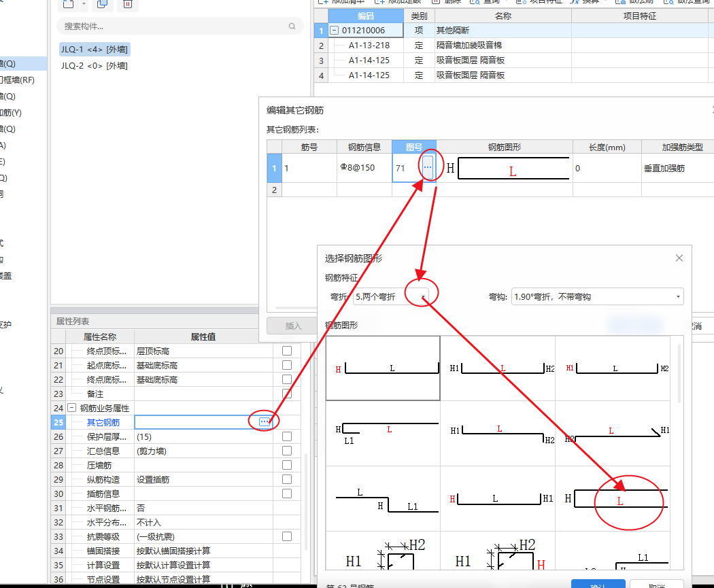Toggle checkbox for 纵筋构造 row
Viewport: 714px width, 588px height.
click(x=287, y=479)
